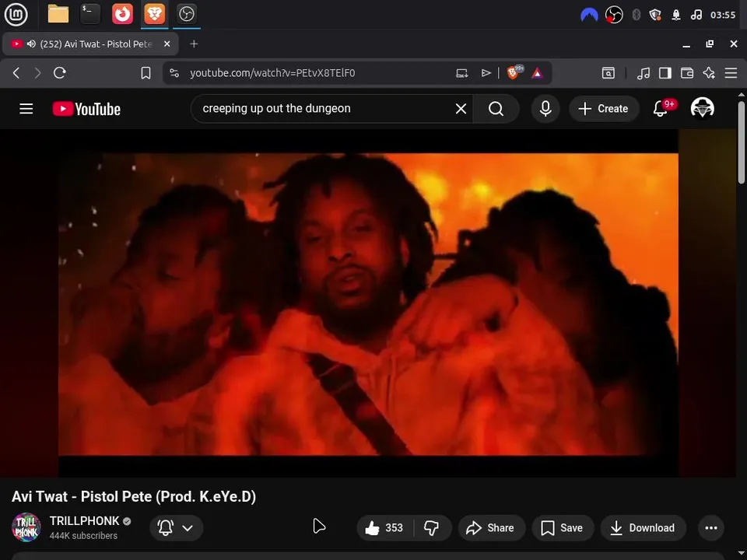Click the NordVPN tray icon
Viewport: 747px width, 560px height.
click(589, 16)
